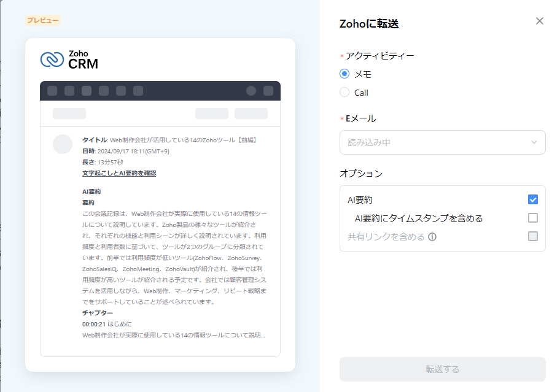The image size is (560, 392).
Task: Select the Call activity radio button
Action: [x=344, y=93]
